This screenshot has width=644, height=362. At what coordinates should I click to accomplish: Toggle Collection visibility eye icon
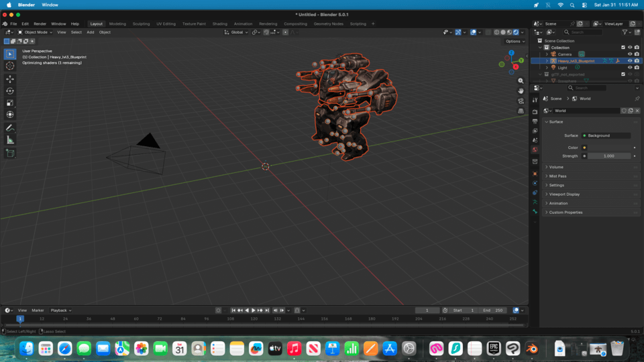pos(630,48)
